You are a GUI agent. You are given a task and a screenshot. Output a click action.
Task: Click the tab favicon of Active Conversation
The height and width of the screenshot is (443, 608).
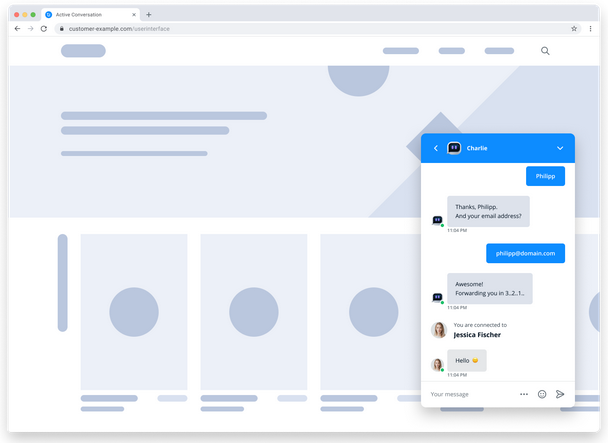pos(48,15)
